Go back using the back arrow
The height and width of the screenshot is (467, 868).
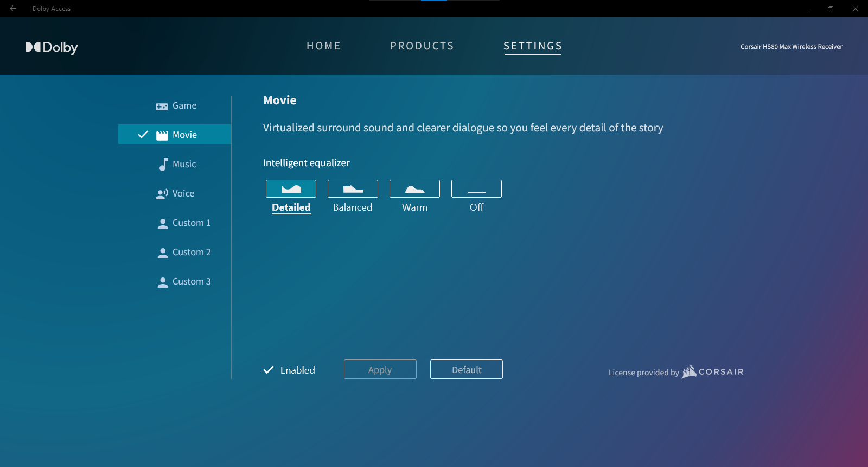[x=13, y=9]
